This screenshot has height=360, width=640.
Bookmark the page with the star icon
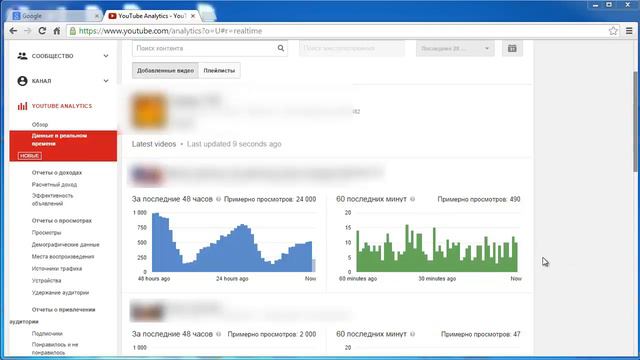pos(613,31)
